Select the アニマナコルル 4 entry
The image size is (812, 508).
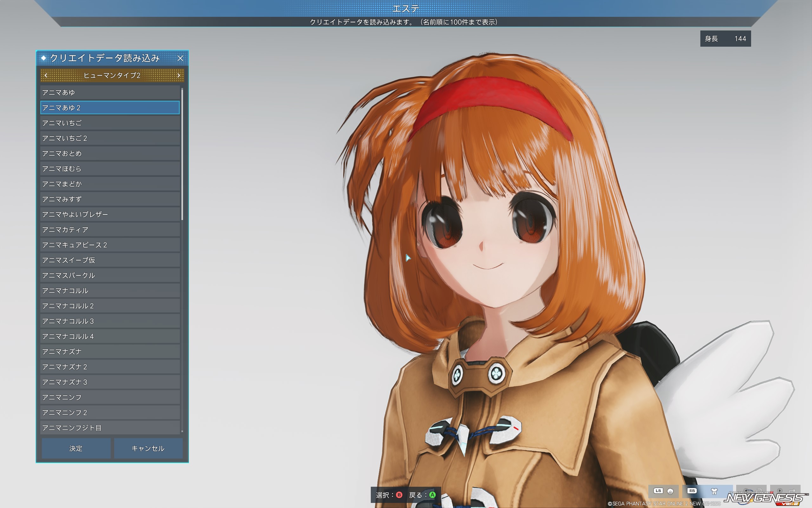(110, 336)
